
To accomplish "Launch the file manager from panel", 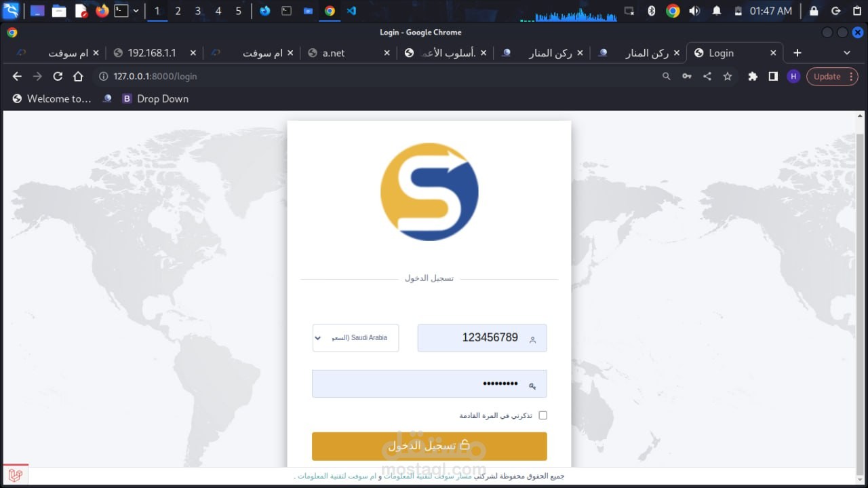I will (59, 11).
